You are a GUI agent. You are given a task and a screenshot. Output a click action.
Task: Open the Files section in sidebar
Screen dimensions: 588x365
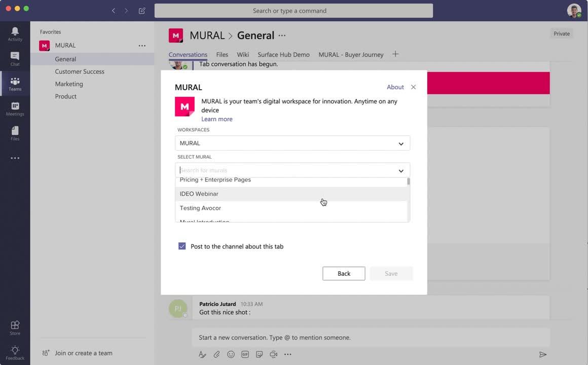(15, 133)
